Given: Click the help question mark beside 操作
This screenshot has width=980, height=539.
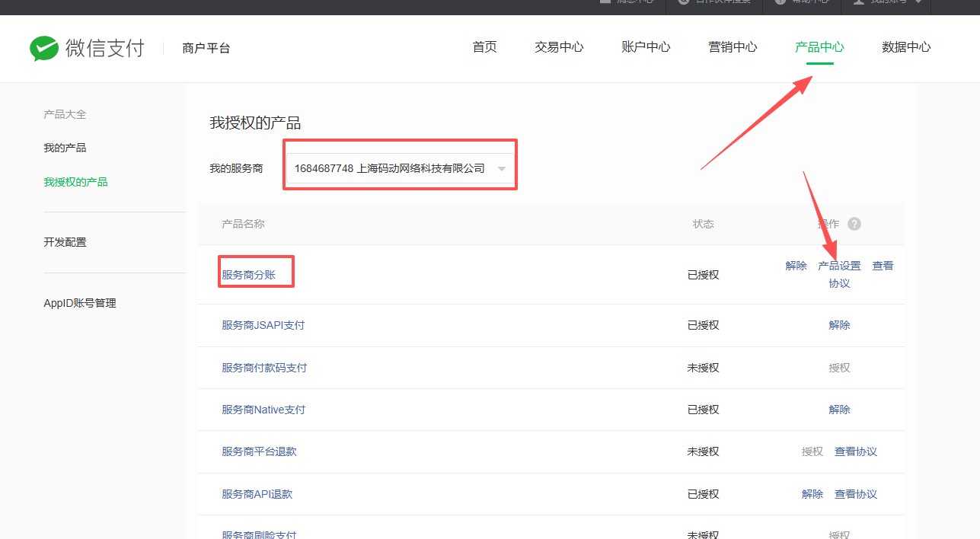Looking at the screenshot, I should [x=854, y=224].
